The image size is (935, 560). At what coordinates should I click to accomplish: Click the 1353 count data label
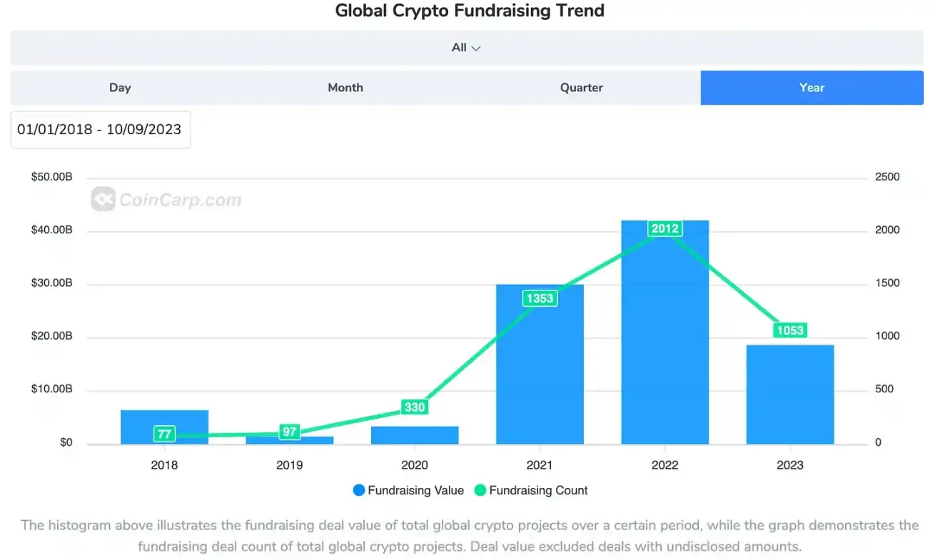(540, 298)
